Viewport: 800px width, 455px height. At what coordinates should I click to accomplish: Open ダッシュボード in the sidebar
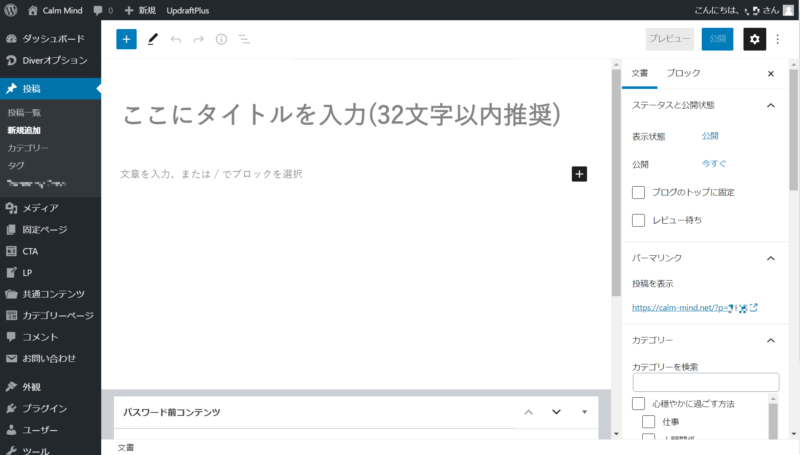pyautogui.click(x=51, y=39)
